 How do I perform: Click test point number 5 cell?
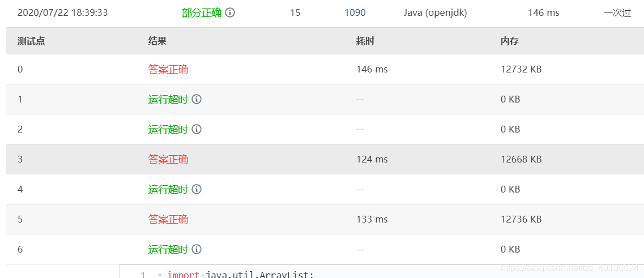20,219
